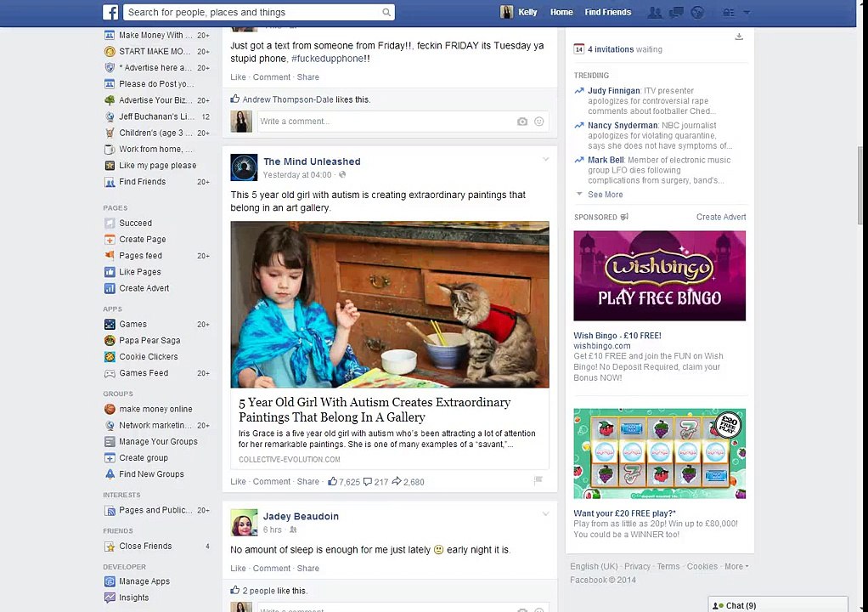This screenshot has width=868, height=612.
Task: Click the calendar icon next to invitations
Action: [578, 48]
